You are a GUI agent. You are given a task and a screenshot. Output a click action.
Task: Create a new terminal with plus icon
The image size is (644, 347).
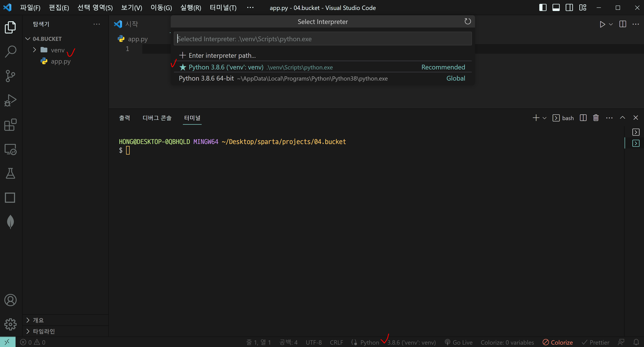(x=536, y=118)
